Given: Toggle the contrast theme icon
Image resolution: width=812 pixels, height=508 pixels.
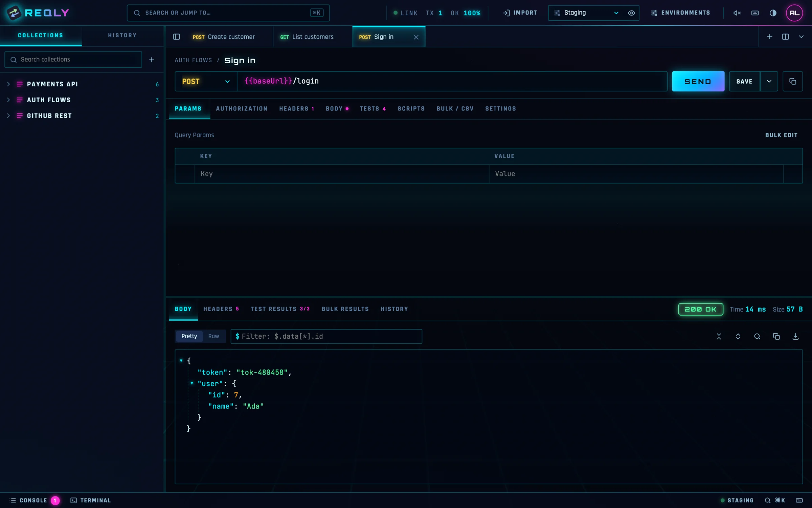Looking at the screenshot, I should [x=773, y=13].
